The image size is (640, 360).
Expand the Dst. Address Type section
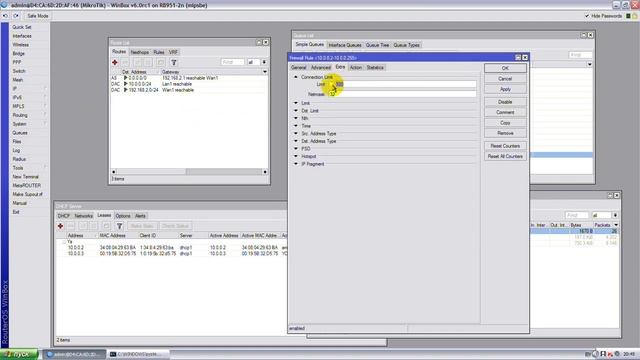pyautogui.click(x=296, y=141)
